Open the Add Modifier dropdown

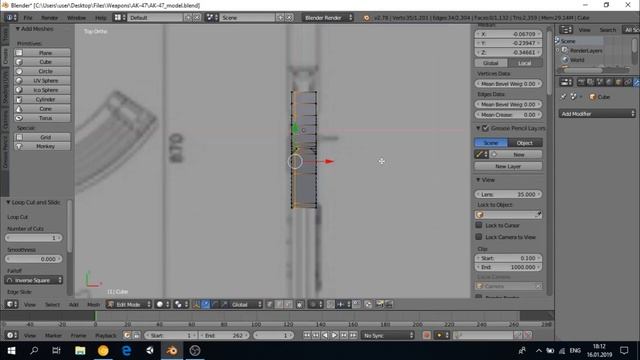coord(598,114)
